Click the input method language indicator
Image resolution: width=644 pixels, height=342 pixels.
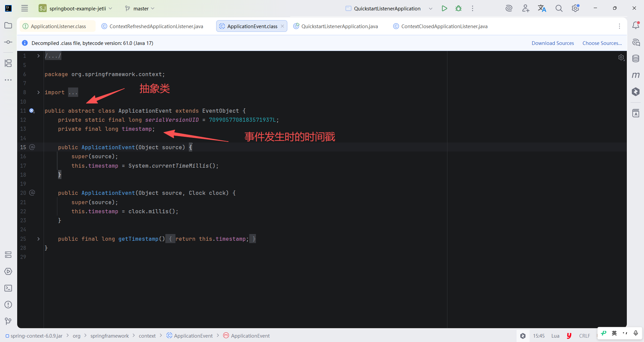pyautogui.click(x=614, y=333)
